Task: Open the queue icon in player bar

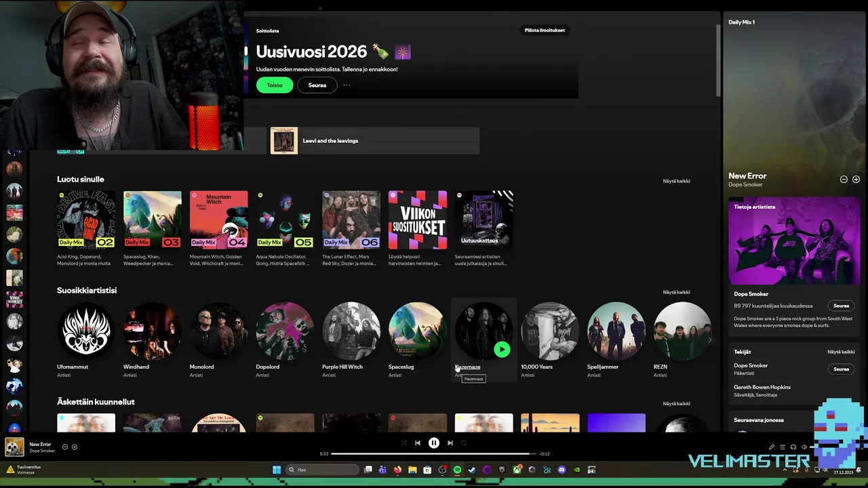Action: click(x=782, y=447)
